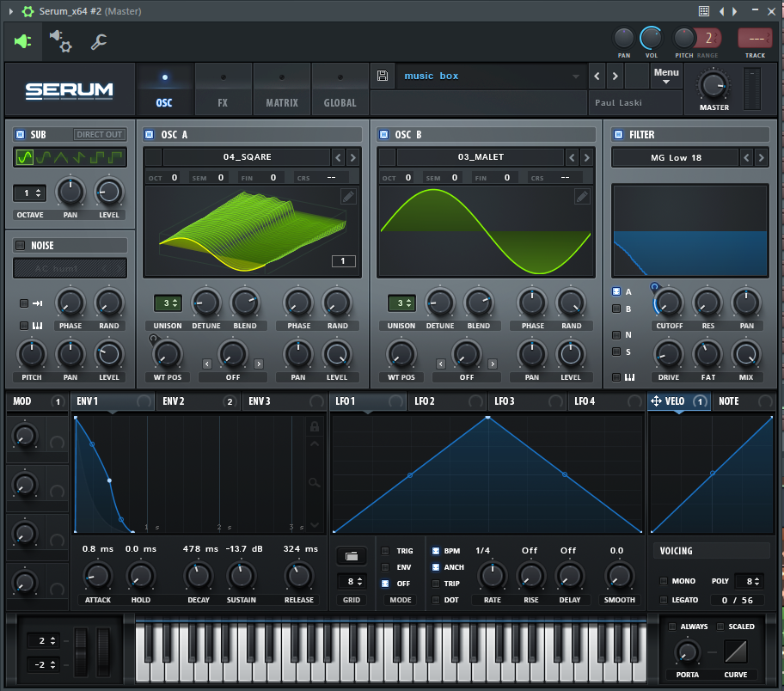Open the MG Low 18 filter list
This screenshot has width=784, height=691.
coord(676,157)
